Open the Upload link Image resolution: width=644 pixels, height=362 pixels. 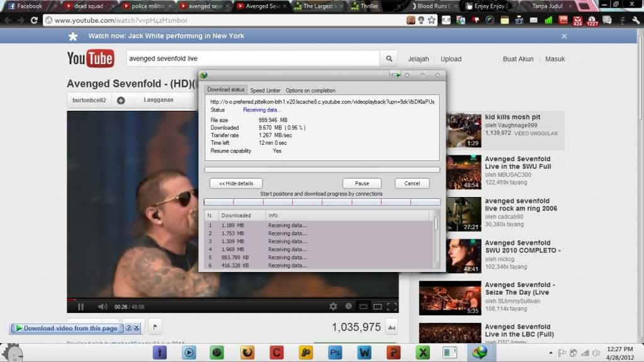point(451,59)
